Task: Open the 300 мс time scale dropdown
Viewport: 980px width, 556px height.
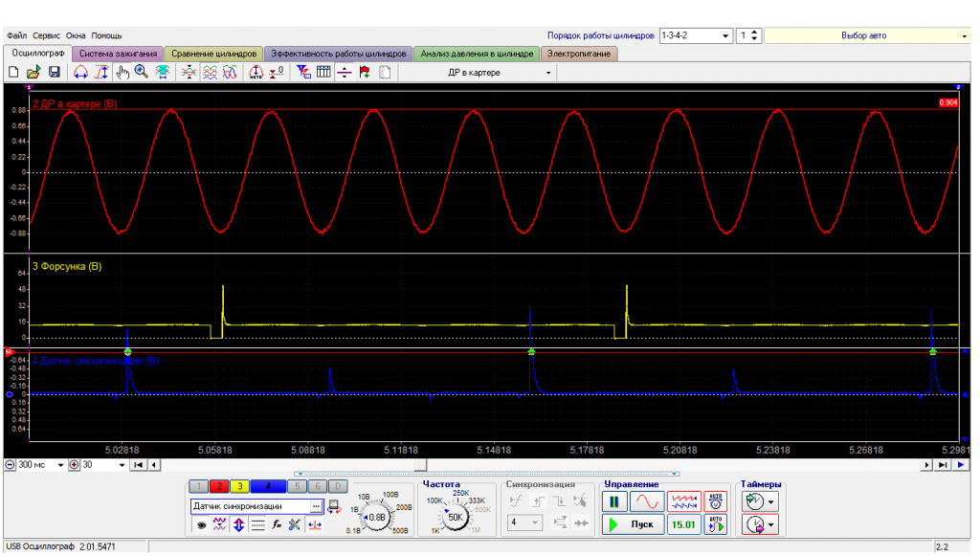Action: point(40,465)
